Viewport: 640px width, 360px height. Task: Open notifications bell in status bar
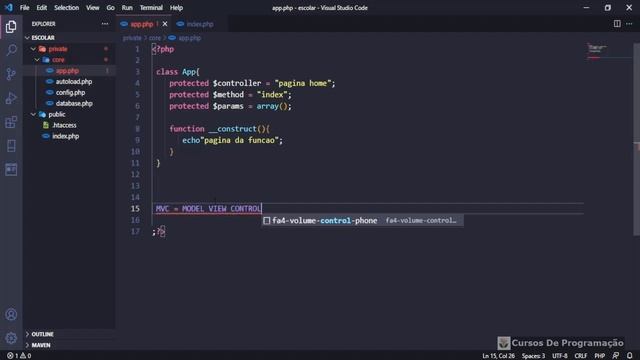pyautogui.click(x=630, y=356)
